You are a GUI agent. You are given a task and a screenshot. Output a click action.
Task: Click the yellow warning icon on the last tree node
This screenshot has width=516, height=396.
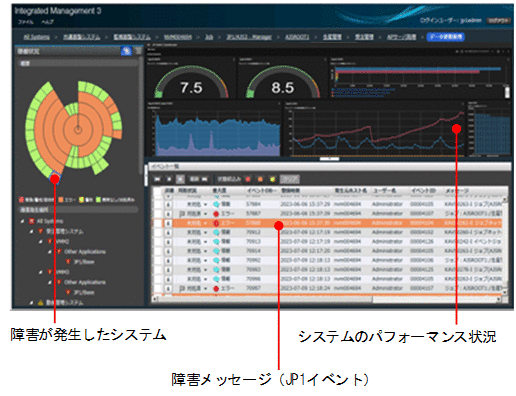click(40, 303)
